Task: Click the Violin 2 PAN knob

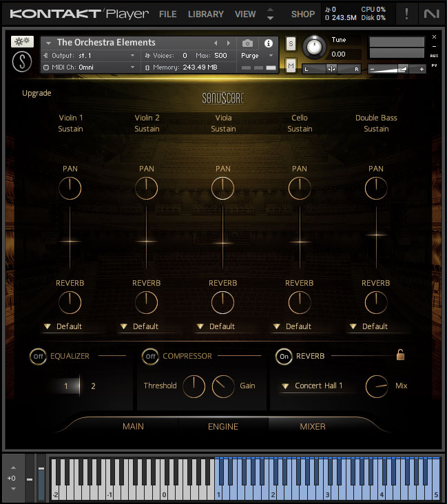Action: click(146, 188)
